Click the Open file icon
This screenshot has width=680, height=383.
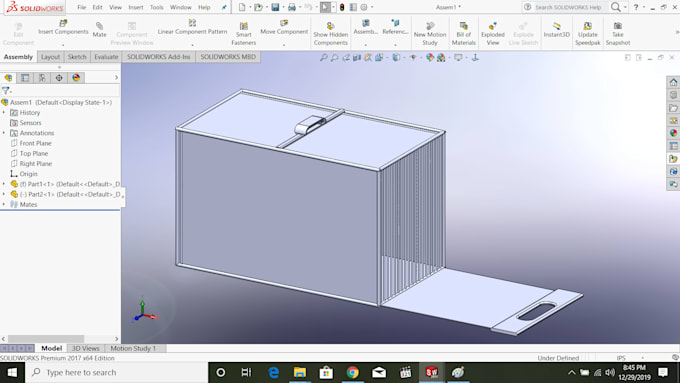click(258, 7)
